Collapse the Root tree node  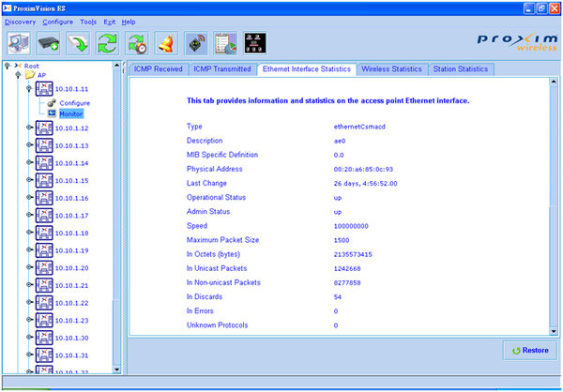[8, 66]
